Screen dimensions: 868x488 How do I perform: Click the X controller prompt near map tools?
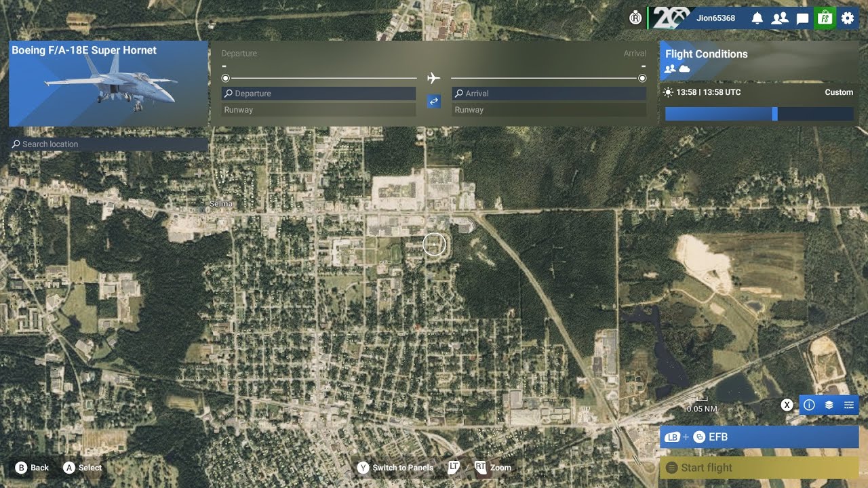(x=787, y=405)
